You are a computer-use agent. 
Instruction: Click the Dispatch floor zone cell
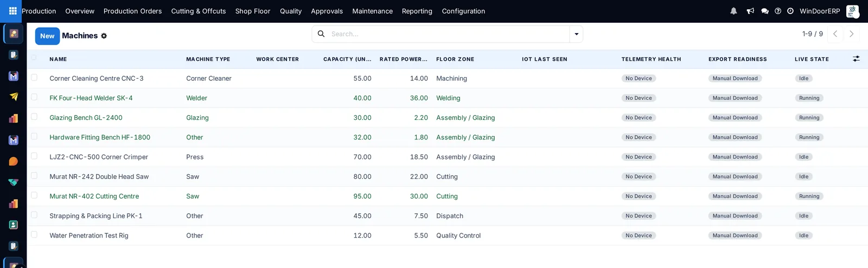(450, 216)
